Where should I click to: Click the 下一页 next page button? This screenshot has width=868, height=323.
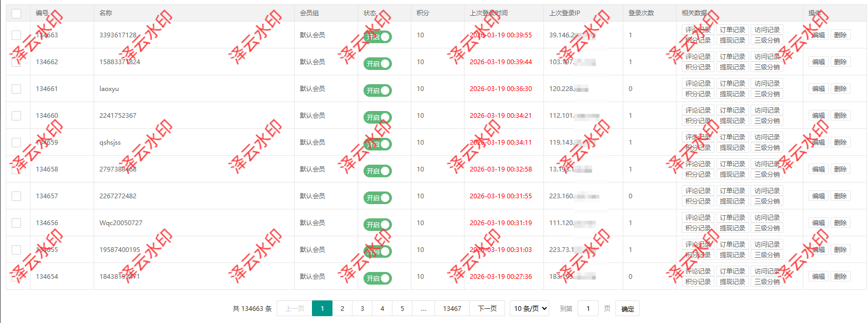[x=487, y=309]
